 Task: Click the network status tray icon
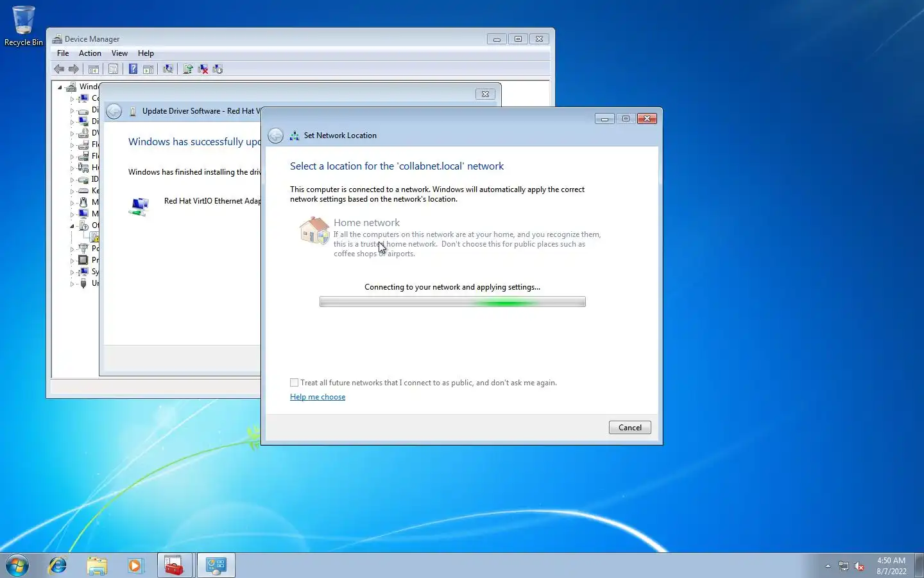pyautogui.click(x=844, y=566)
